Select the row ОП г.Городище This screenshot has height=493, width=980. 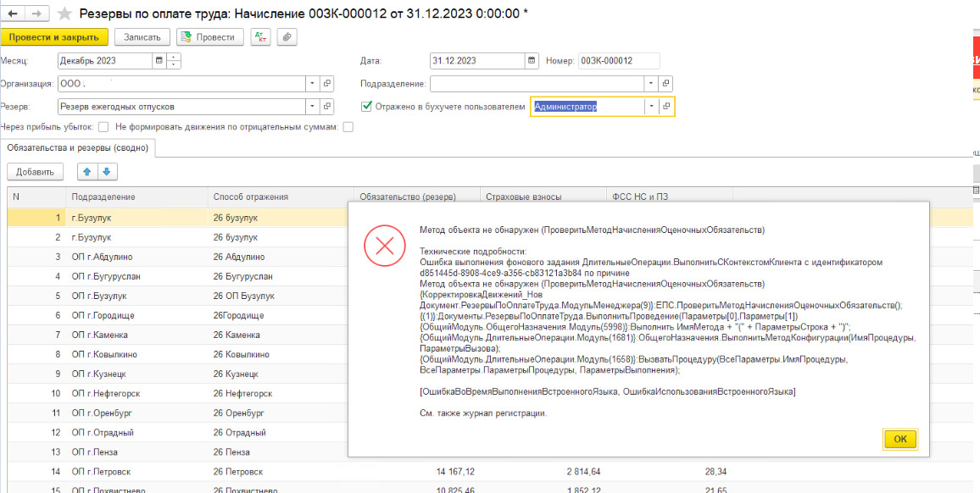177,316
